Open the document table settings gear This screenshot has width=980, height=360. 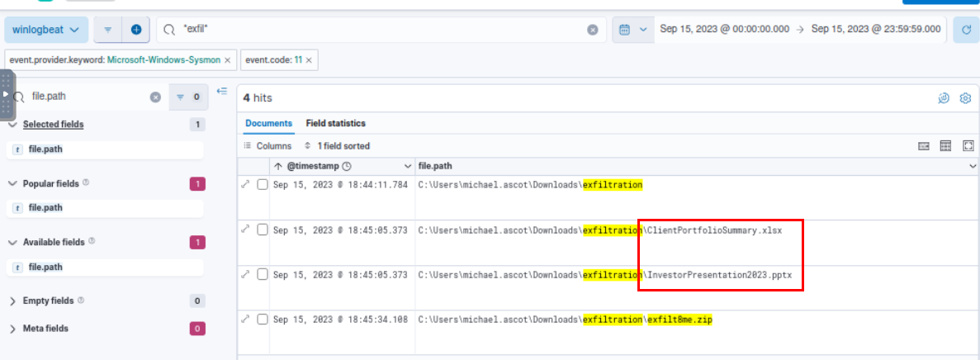(x=965, y=97)
